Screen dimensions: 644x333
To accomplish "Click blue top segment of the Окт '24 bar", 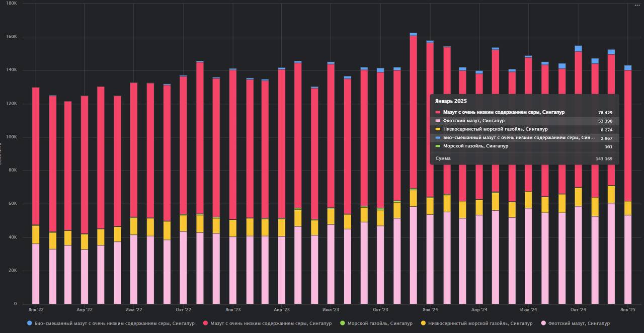I will pos(579,48).
